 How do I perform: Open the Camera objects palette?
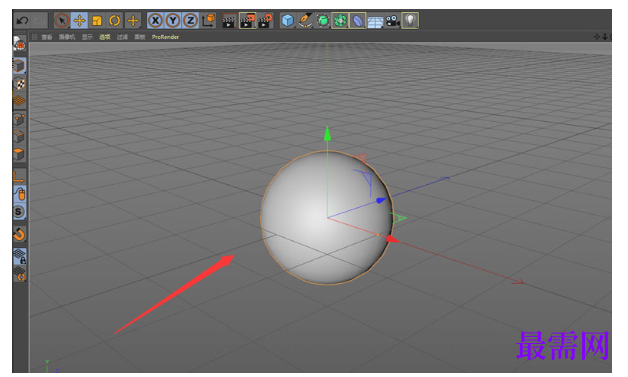click(x=392, y=20)
